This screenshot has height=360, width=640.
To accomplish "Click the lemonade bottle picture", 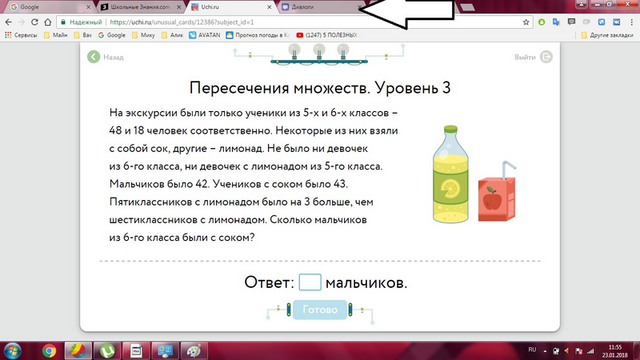I will [451, 174].
